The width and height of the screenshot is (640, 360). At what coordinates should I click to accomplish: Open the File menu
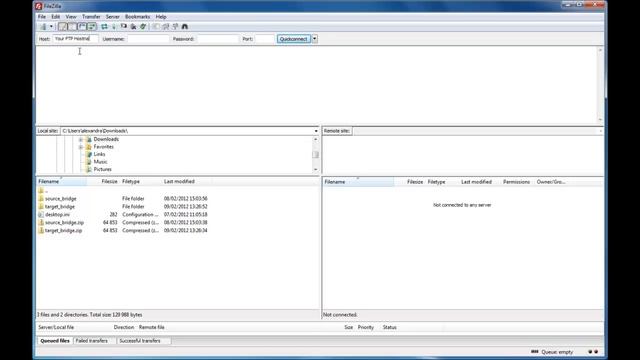[x=42, y=17]
